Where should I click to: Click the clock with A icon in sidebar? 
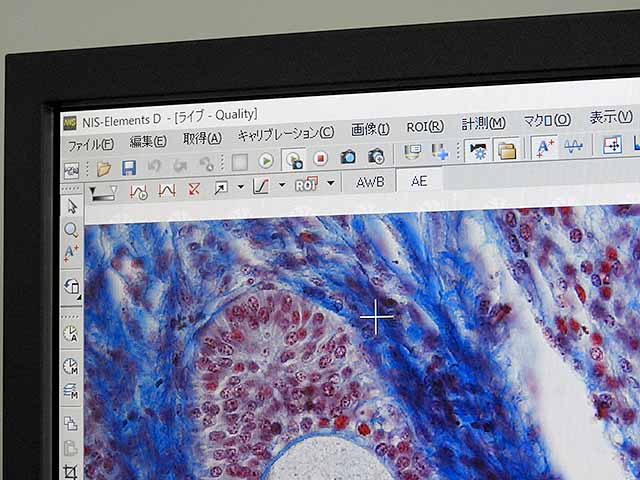coord(71,334)
